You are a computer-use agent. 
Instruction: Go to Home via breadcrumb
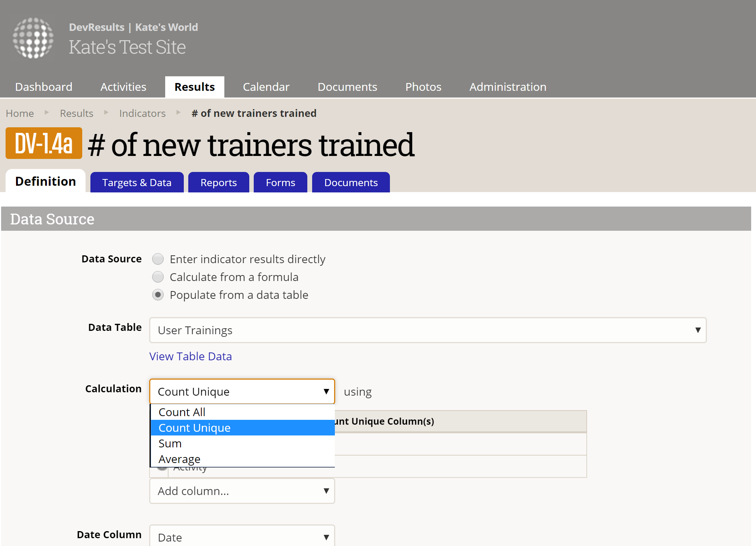point(20,113)
